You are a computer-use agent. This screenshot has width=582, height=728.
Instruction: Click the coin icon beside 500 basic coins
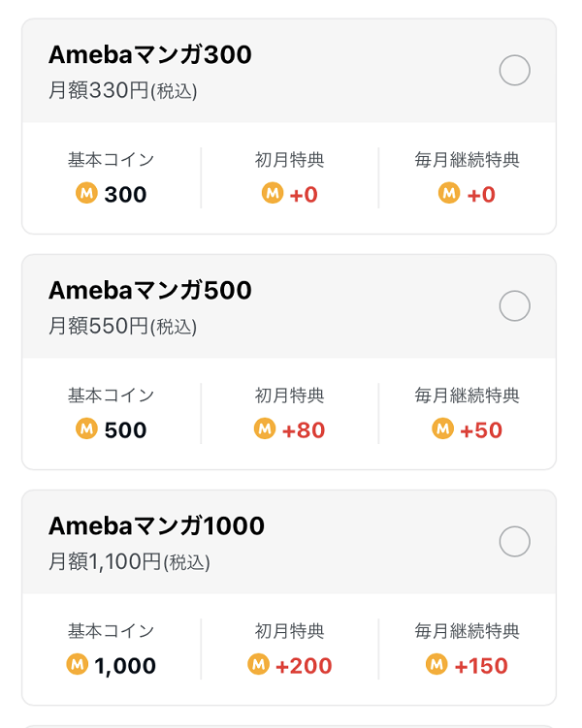pyautogui.click(x=87, y=428)
